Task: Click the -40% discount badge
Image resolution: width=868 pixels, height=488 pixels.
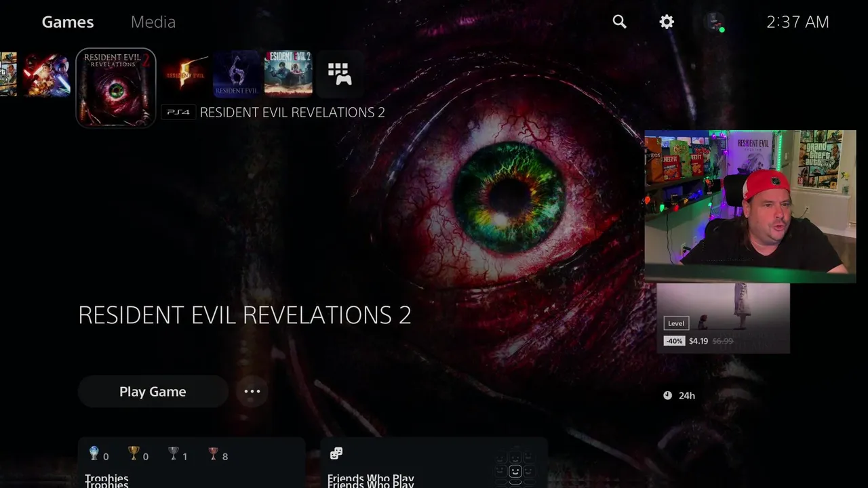Action: 674,341
